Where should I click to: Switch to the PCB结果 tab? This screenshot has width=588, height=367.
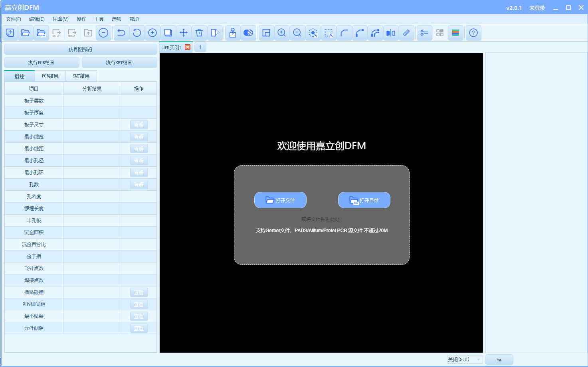tap(50, 76)
